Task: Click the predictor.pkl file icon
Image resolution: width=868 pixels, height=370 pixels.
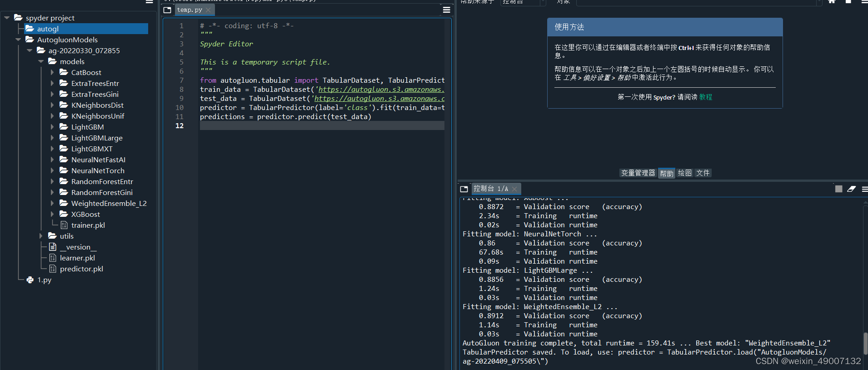Action: pyautogui.click(x=53, y=269)
